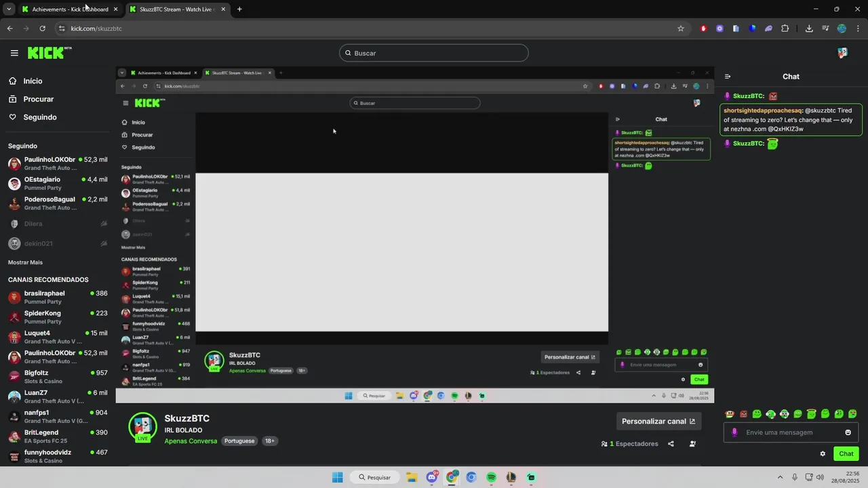Image resolution: width=868 pixels, height=488 pixels.
Task: Open the outer Chrome window's Downloads icon
Action: click(x=809, y=28)
